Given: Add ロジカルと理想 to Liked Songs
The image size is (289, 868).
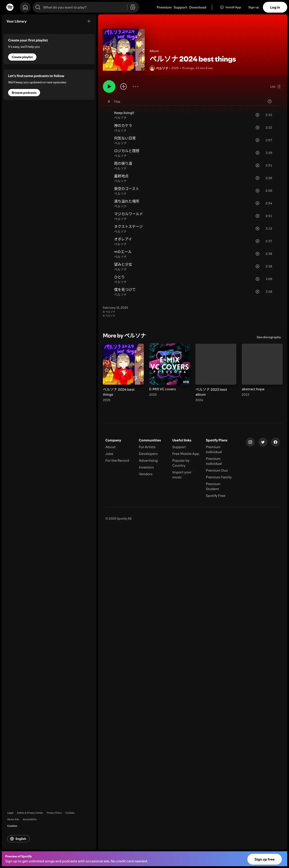Looking at the screenshot, I should click(257, 153).
